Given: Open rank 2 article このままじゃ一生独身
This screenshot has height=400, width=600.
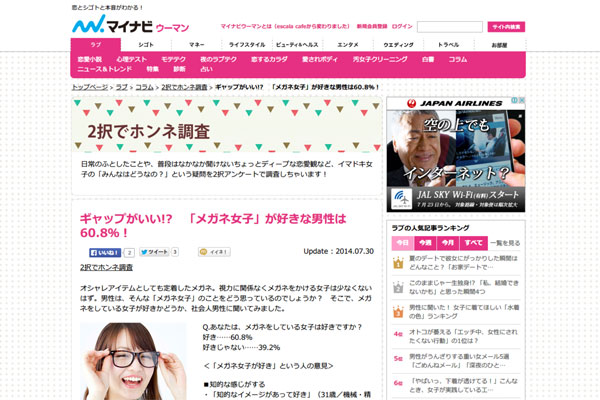Looking at the screenshot, I should coord(464,287).
